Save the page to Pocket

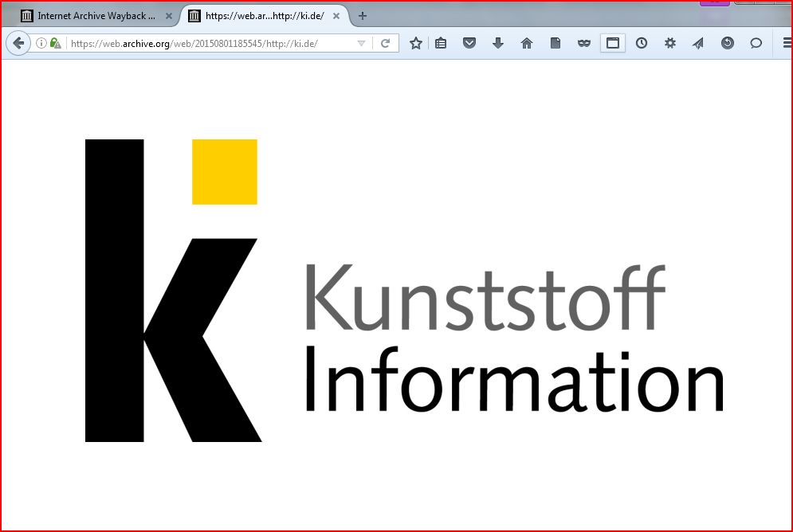pyautogui.click(x=469, y=44)
